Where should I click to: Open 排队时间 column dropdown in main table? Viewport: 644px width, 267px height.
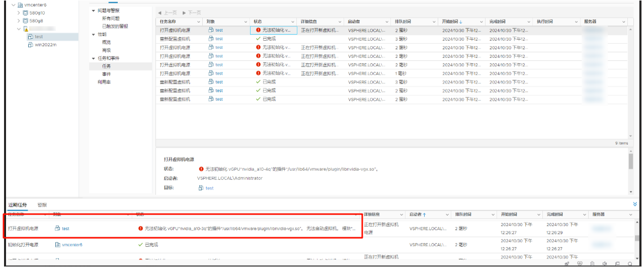click(x=435, y=22)
